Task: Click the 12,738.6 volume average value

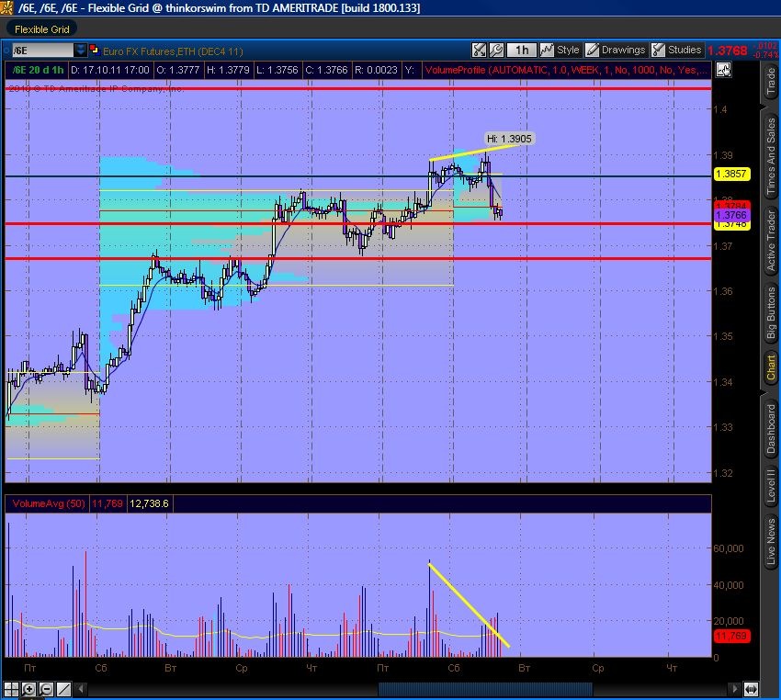Action: point(149,503)
